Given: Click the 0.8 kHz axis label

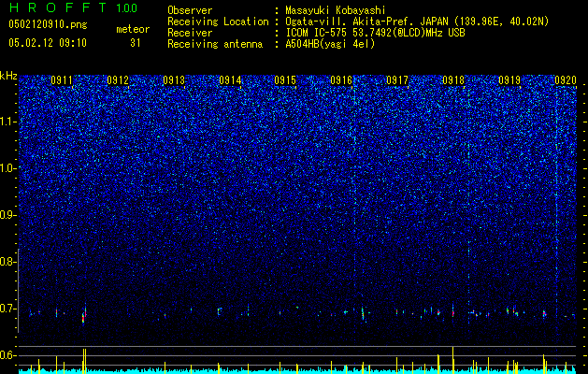Looking at the screenshot, I should (x=7, y=262).
